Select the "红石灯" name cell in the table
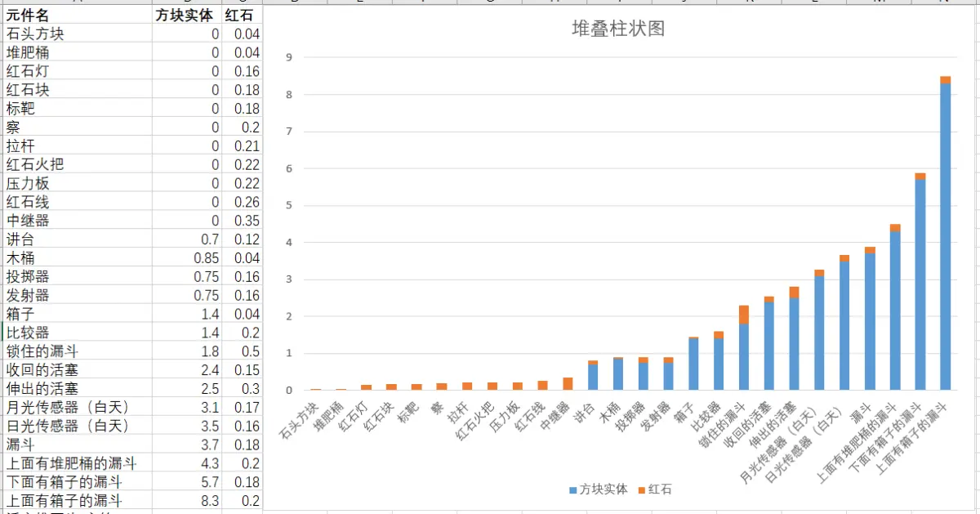 point(78,71)
